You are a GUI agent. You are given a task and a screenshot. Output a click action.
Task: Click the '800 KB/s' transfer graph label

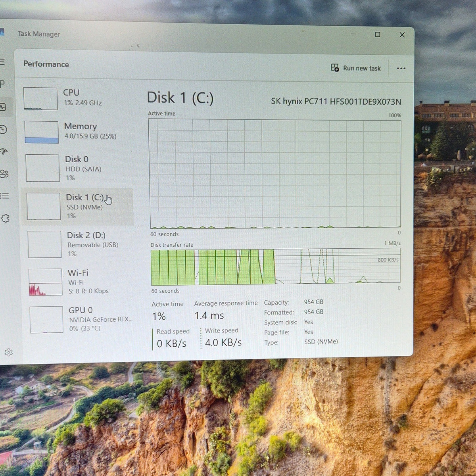[388, 260]
